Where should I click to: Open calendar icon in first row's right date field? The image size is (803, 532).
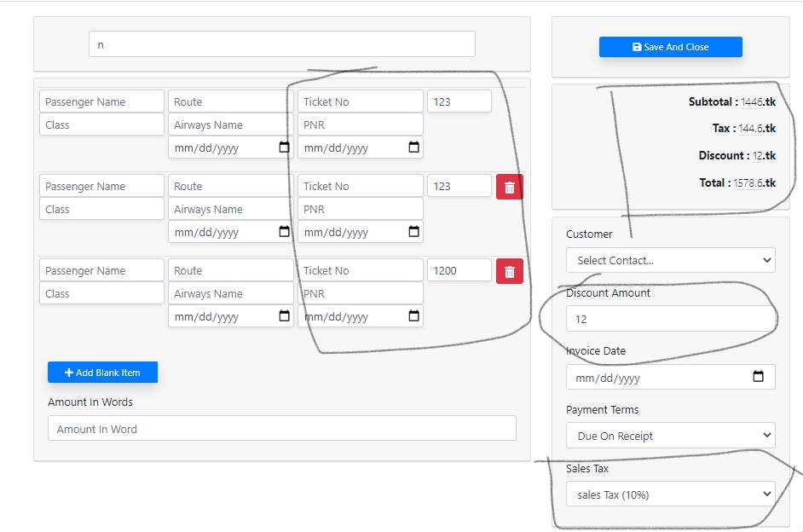pyautogui.click(x=413, y=147)
